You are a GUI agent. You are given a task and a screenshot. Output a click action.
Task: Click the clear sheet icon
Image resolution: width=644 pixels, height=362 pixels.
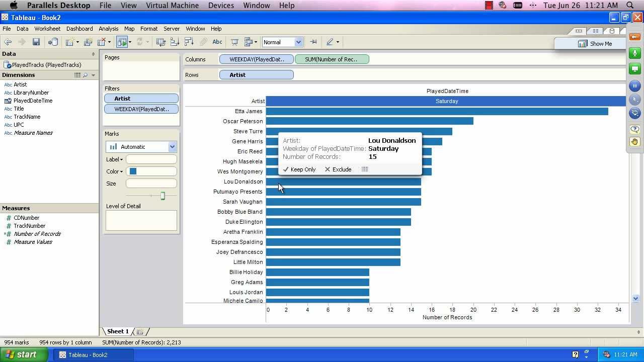click(x=102, y=42)
